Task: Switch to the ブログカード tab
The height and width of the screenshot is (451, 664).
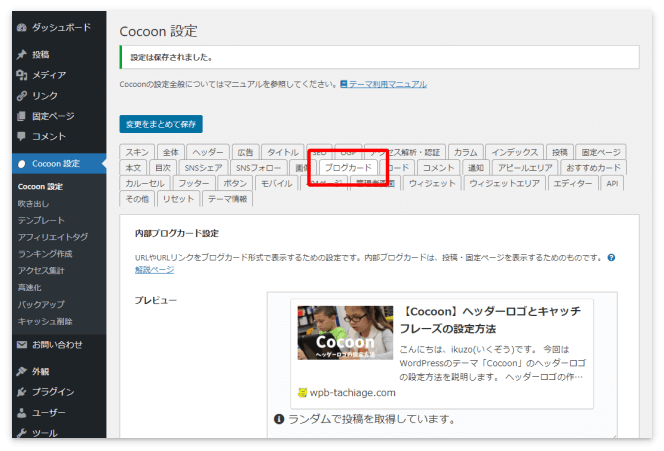Action: click(348, 168)
